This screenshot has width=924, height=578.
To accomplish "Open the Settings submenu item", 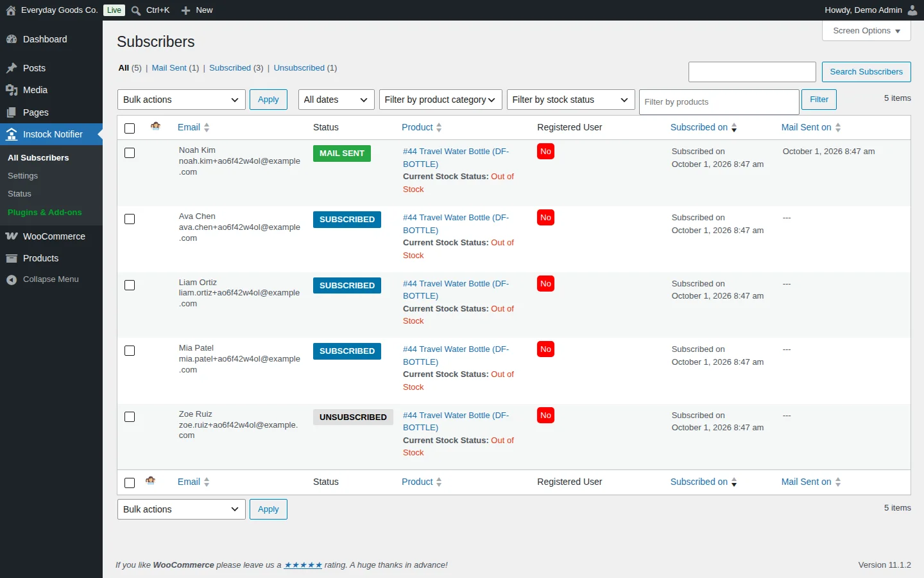I will [x=22, y=176].
